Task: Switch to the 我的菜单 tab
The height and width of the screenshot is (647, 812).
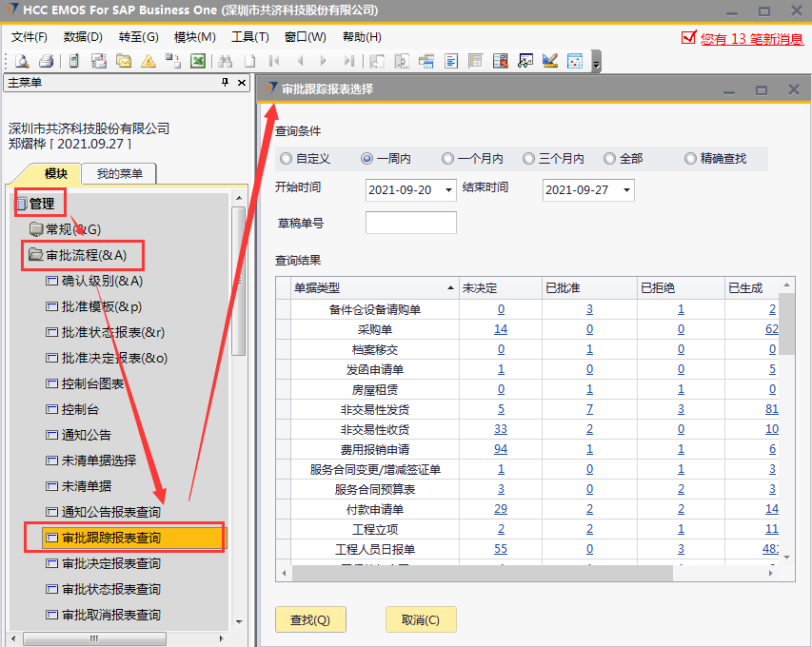Action: [119, 173]
